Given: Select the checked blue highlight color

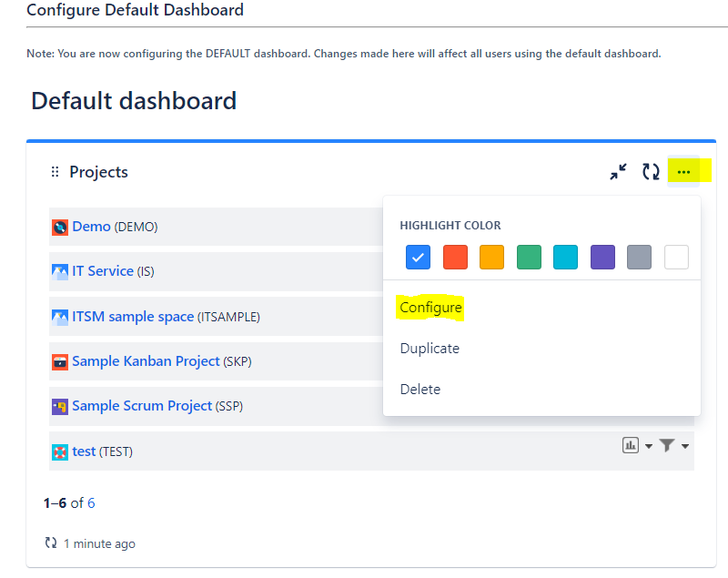Looking at the screenshot, I should pos(418,258).
